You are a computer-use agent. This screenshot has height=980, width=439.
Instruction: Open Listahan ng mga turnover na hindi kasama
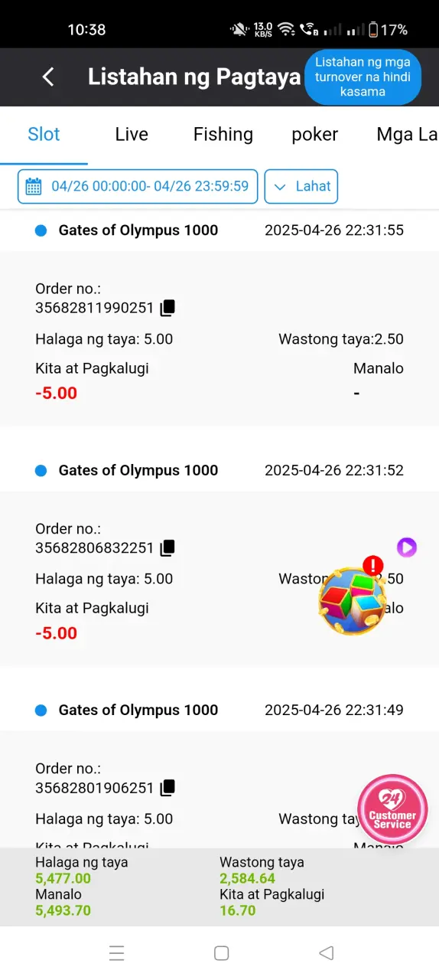(363, 77)
